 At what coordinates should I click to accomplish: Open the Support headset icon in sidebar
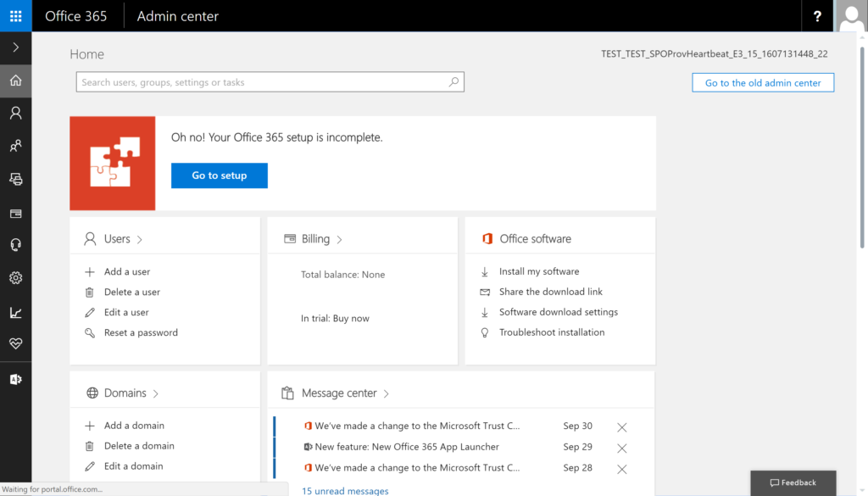(x=15, y=245)
